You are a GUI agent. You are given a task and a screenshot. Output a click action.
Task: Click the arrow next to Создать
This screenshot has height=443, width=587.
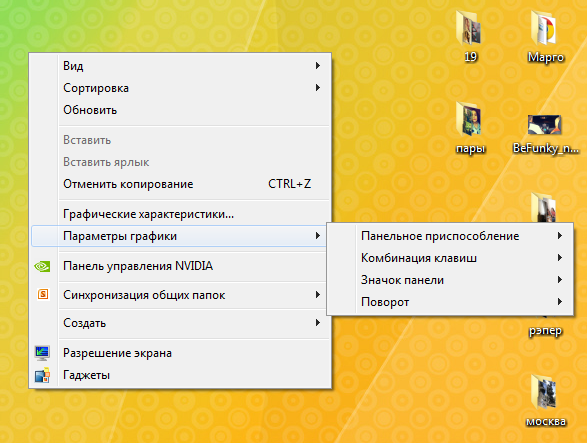(x=318, y=322)
